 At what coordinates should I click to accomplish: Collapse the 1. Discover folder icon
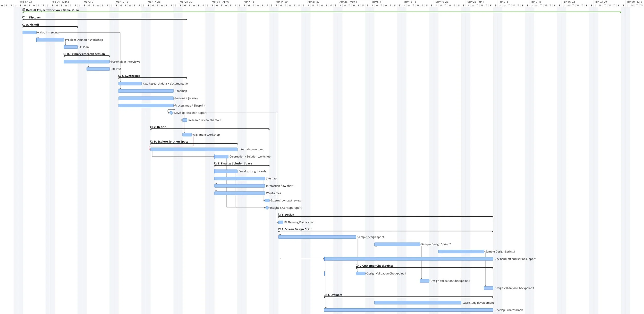coord(24,18)
